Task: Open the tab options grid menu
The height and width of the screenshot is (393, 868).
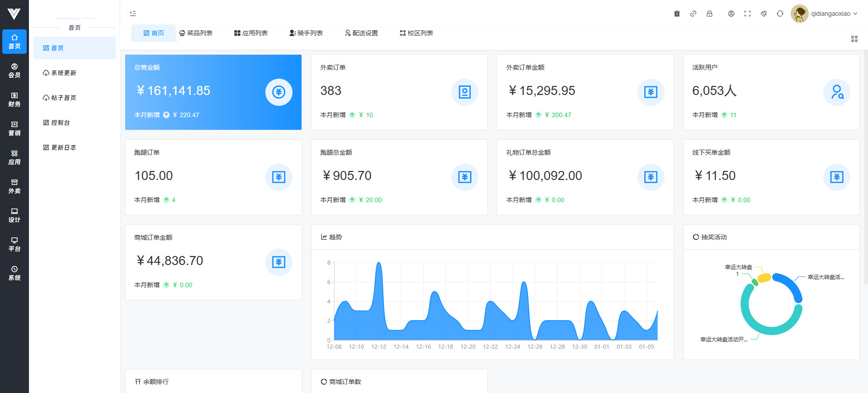Action: coord(854,39)
